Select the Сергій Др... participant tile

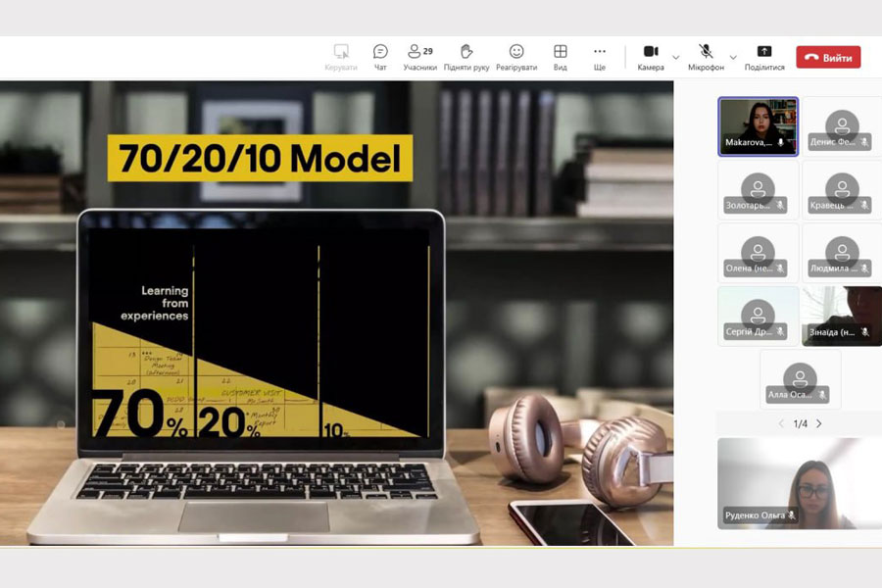(759, 317)
